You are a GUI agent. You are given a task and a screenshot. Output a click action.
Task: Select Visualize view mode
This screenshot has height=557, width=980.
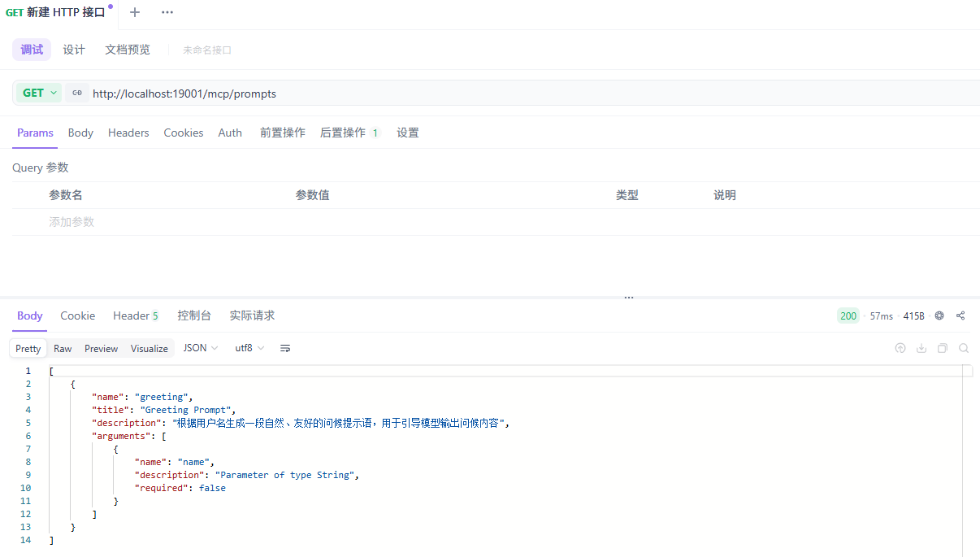click(150, 348)
